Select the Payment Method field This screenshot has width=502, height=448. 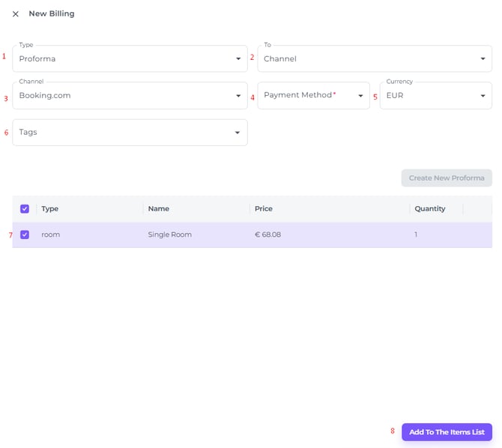pos(307,96)
